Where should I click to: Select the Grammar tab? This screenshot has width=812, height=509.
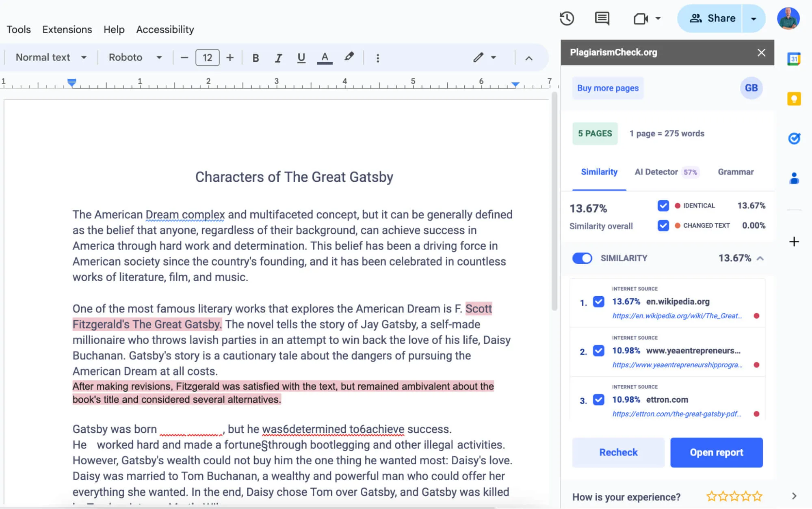(736, 171)
